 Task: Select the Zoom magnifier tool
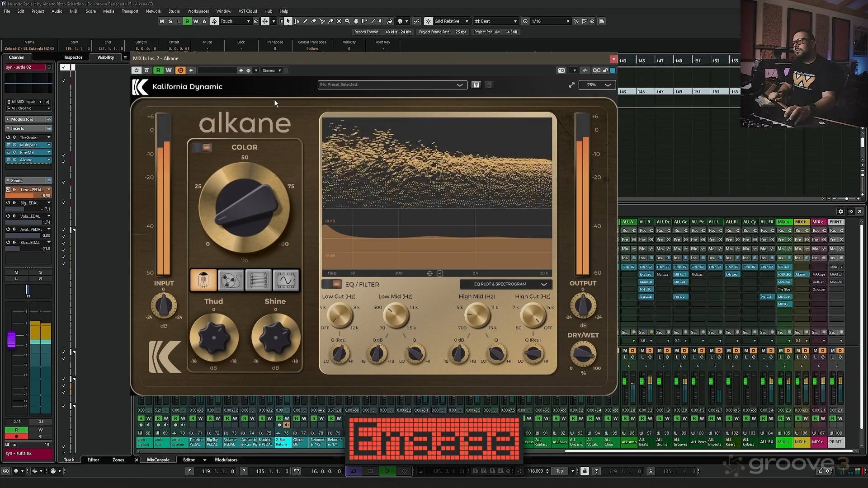347,21
